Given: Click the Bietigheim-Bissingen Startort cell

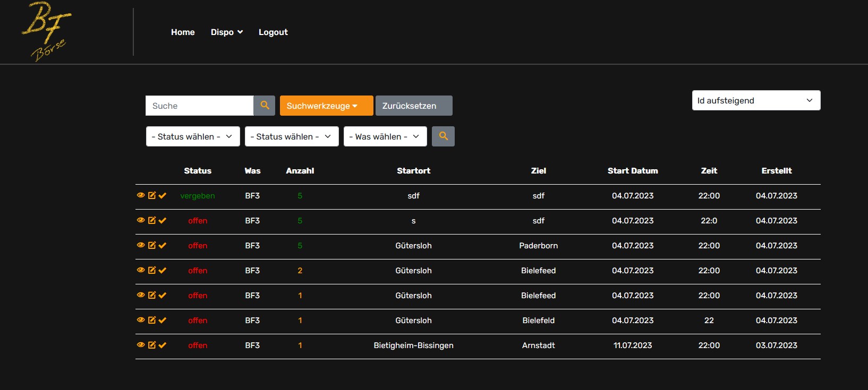Looking at the screenshot, I should [x=413, y=345].
